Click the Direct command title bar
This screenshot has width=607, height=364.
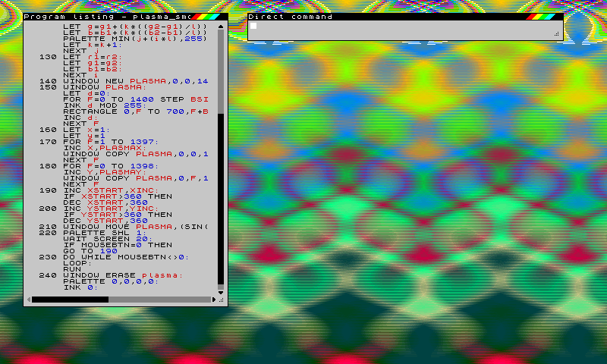point(379,16)
